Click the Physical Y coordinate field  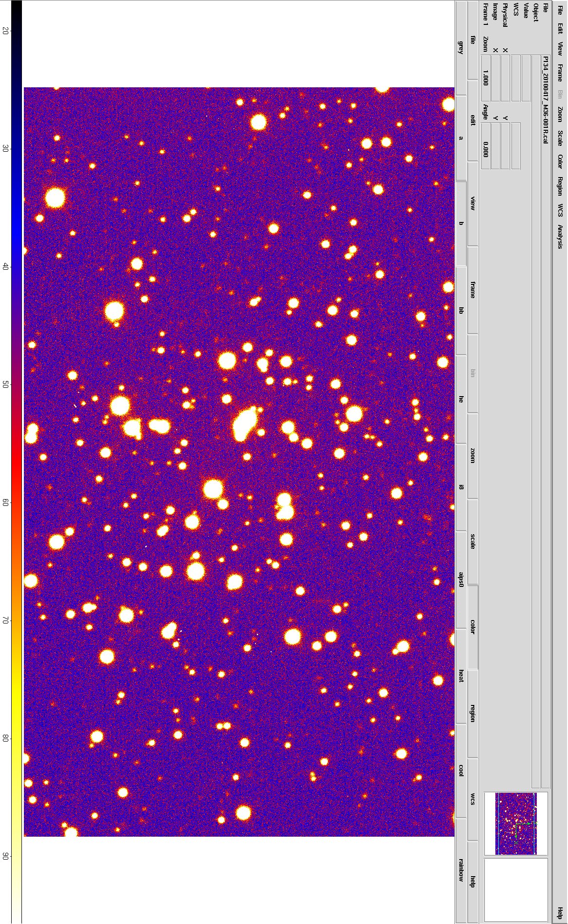[x=506, y=146]
